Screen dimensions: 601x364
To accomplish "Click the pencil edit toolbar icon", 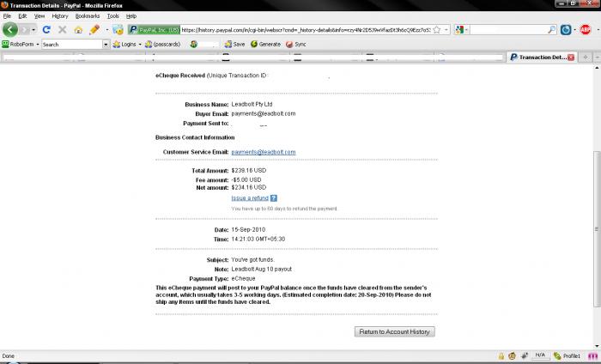I will coord(94,29).
